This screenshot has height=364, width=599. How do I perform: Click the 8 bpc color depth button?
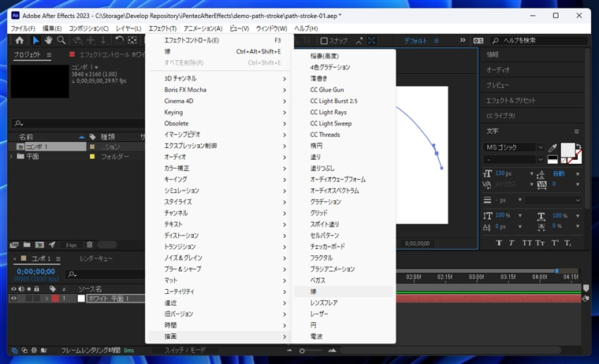point(71,245)
